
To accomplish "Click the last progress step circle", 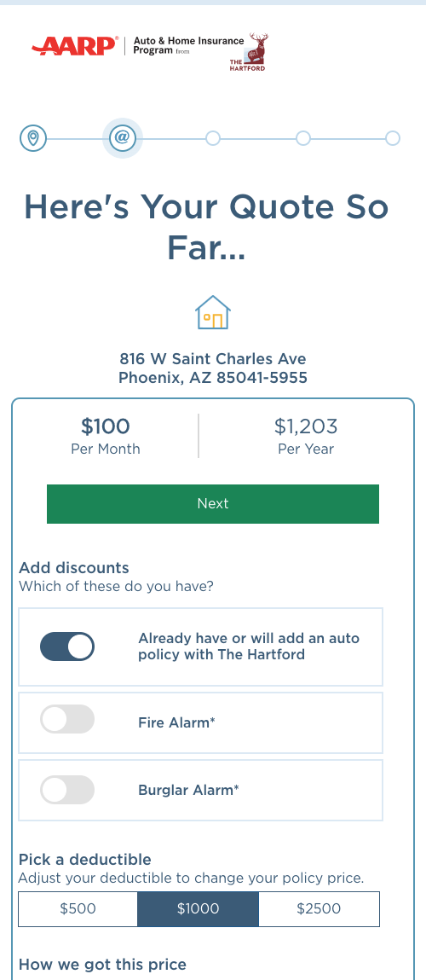I will click(392, 138).
